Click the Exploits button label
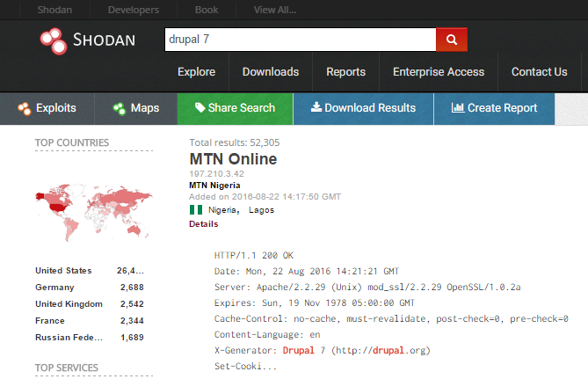 (x=56, y=108)
